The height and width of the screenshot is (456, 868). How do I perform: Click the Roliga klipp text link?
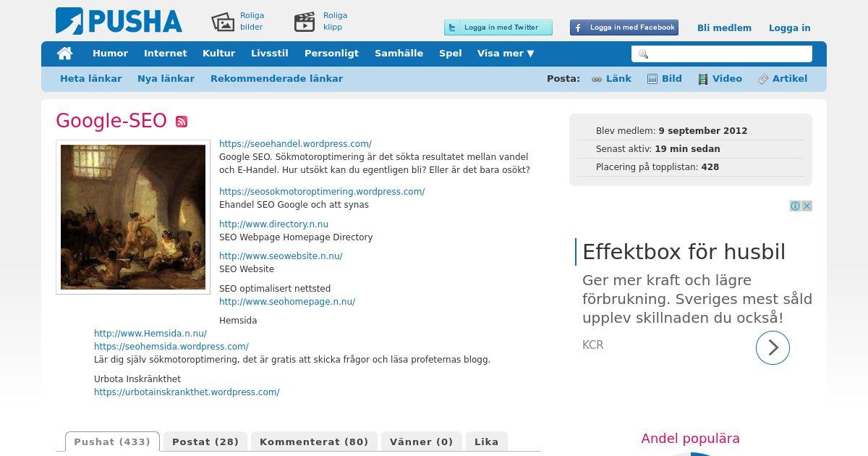click(x=335, y=22)
